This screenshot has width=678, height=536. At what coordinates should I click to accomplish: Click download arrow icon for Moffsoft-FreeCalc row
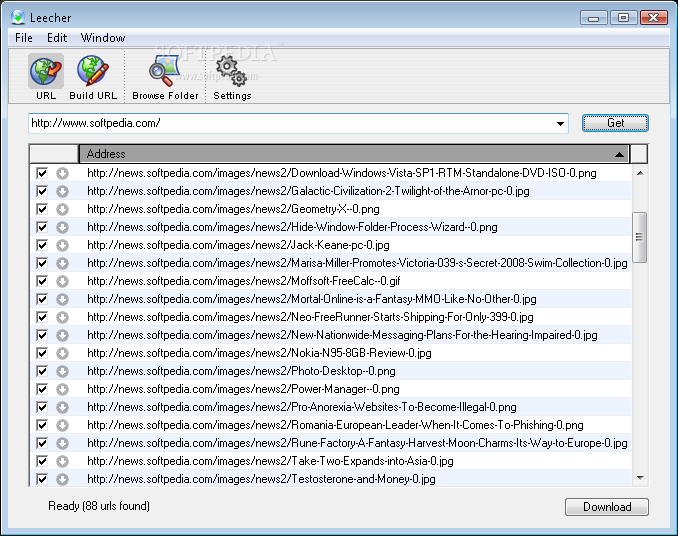62,281
